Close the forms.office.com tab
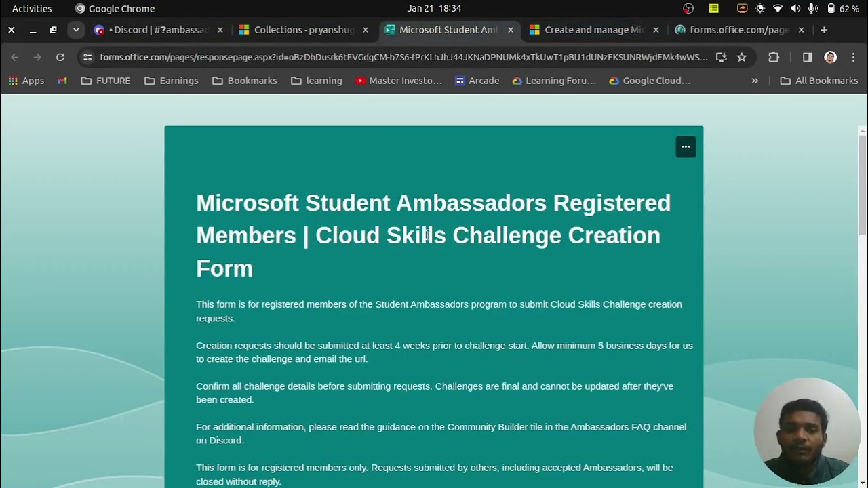Viewport: 868px width, 488px height. click(801, 30)
